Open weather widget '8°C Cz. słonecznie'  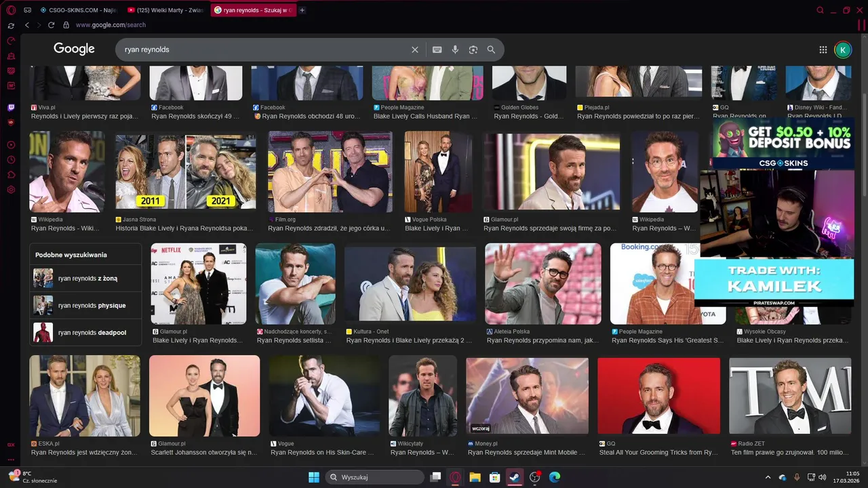[x=34, y=477]
